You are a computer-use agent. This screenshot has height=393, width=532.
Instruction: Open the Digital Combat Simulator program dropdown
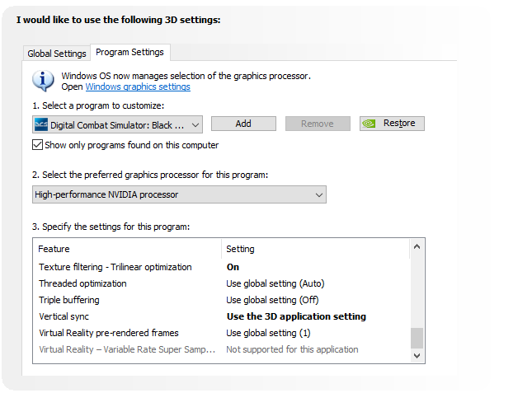[x=117, y=124]
